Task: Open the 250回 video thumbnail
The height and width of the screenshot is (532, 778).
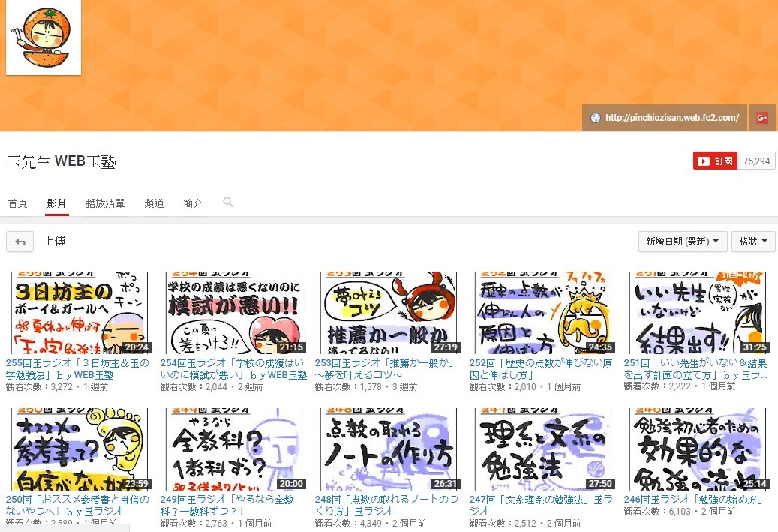Action: click(x=80, y=449)
